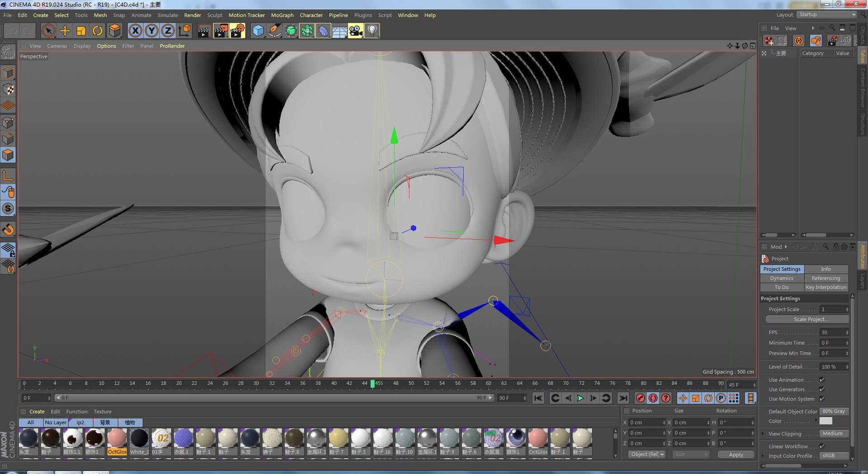Click the Apply coordinates button
The width and height of the screenshot is (868, 474).
pyautogui.click(x=736, y=455)
